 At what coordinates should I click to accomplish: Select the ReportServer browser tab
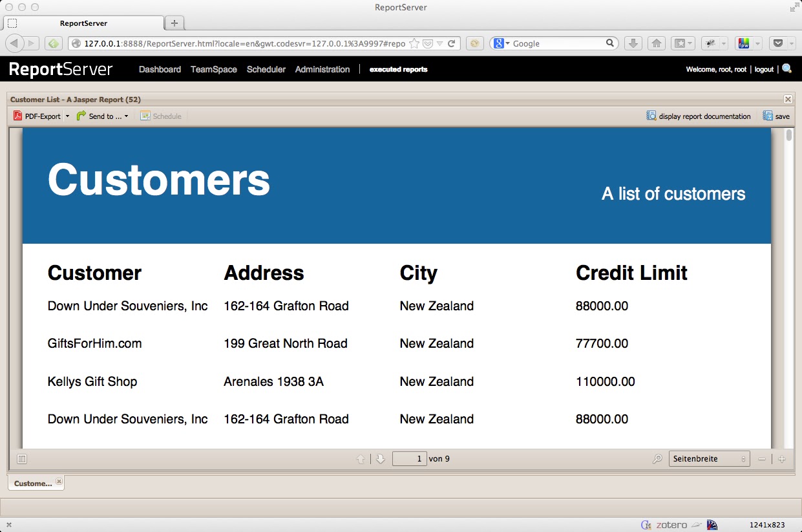84,23
